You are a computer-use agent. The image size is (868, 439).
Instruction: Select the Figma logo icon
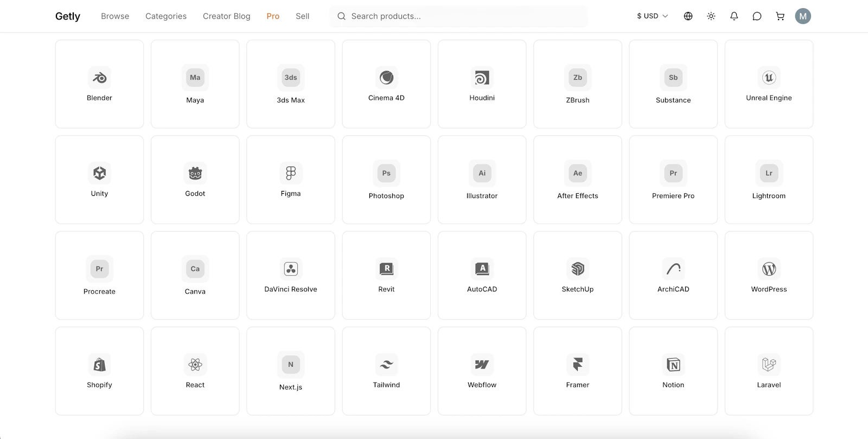click(291, 173)
